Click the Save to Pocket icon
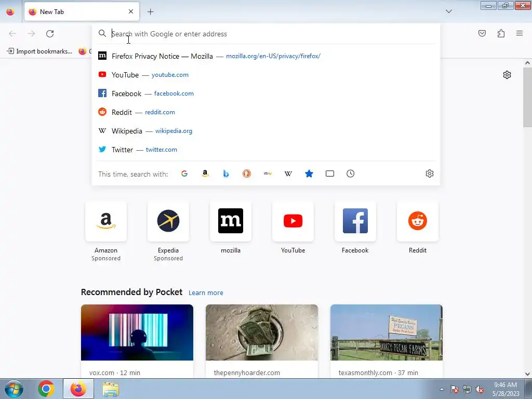This screenshot has width=532, height=399. 482,33
